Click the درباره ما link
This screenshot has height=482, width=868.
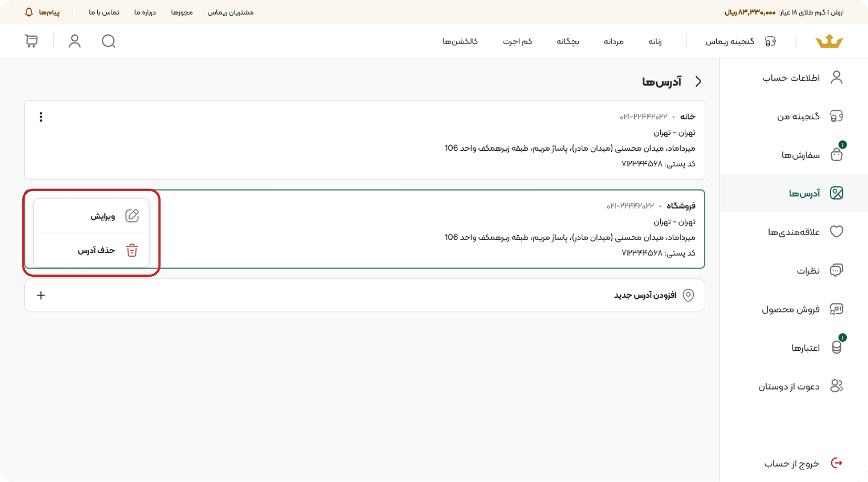(x=145, y=12)
